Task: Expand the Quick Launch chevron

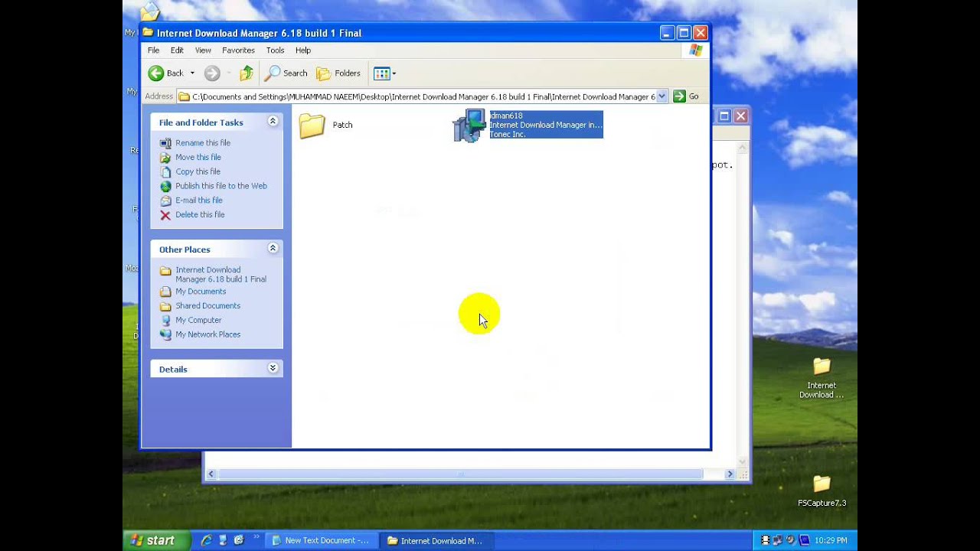Action: (256, 537)
